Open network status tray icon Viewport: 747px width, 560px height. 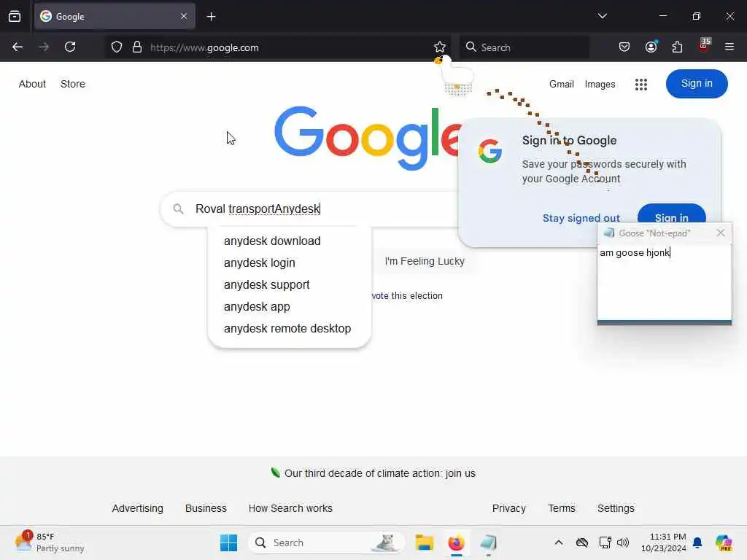[605, 542]
